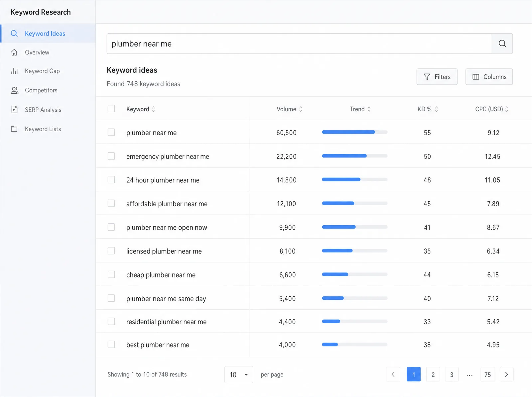Click 'Found 748 keyword ideas' text

tap(143, 84)
